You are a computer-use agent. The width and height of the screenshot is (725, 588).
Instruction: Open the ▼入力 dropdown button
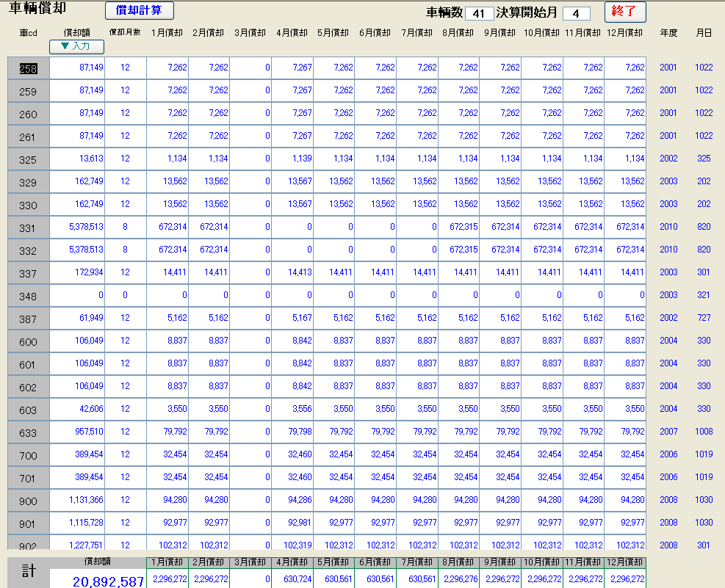tap(76, 46)
